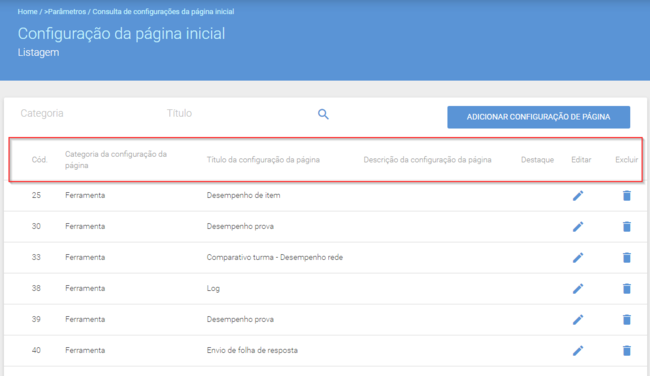This screenshot has height=376, width=650.
Task: Edit row 25 Desempenho de item
Action: [x=578, y=195]
